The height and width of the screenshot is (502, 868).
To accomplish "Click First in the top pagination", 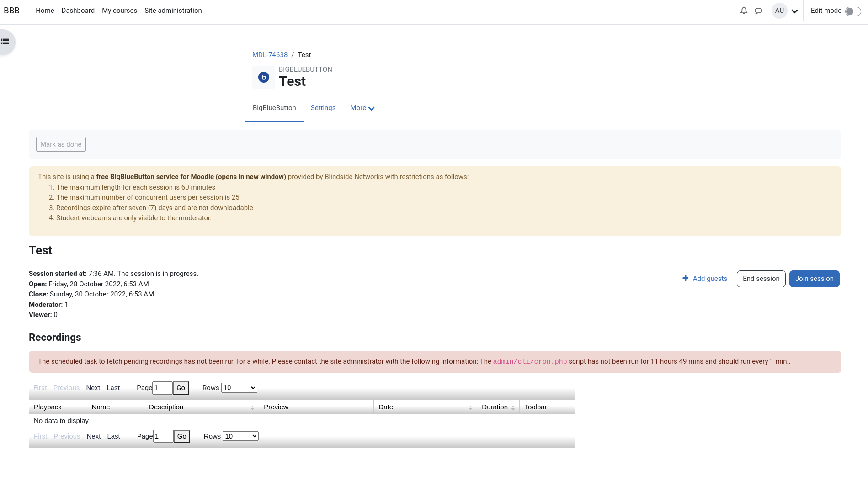I will [x=40, y=388].
